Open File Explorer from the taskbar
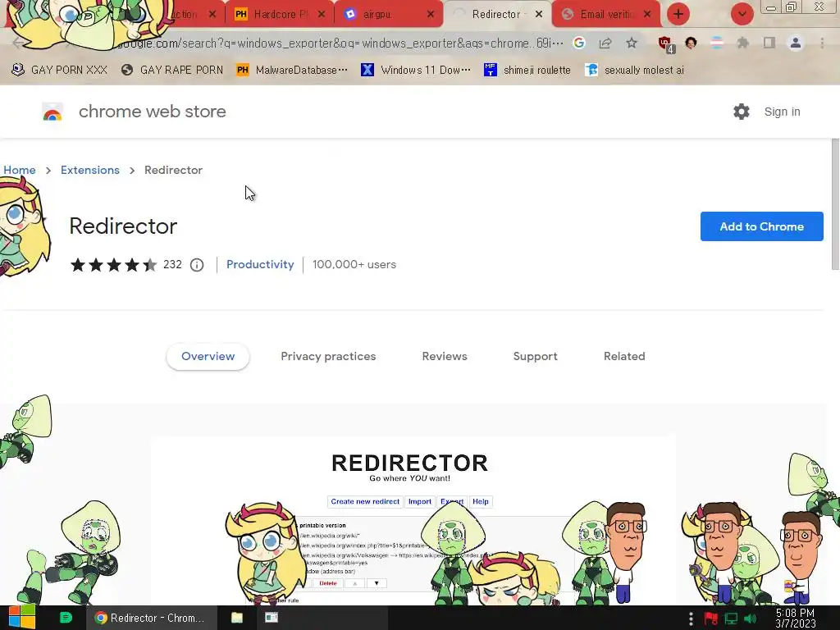The width and height of the screenshot is (840, 630). point(237,618)
